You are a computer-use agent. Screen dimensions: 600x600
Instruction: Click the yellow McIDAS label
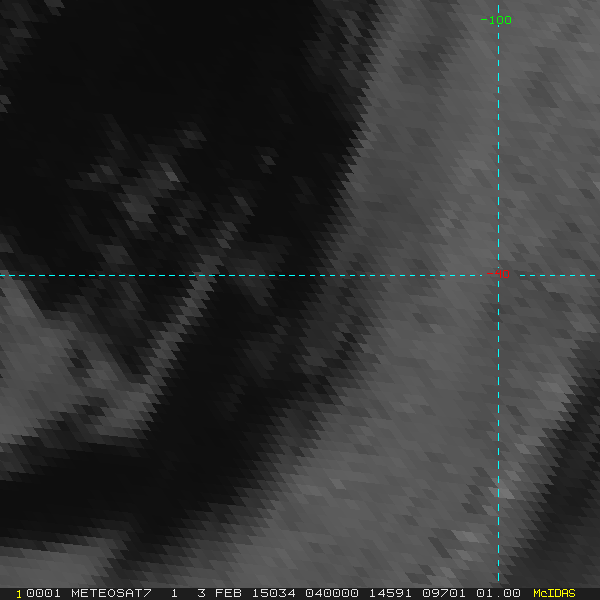coord(554,593)
